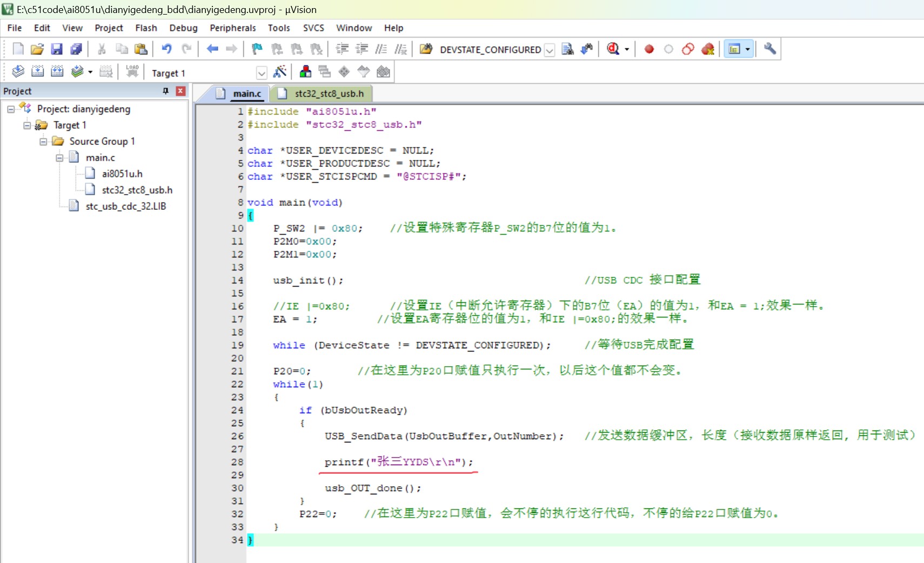Click the Translate file icon
The height and width of the screenshot is (563, 924).
(18, 72)
